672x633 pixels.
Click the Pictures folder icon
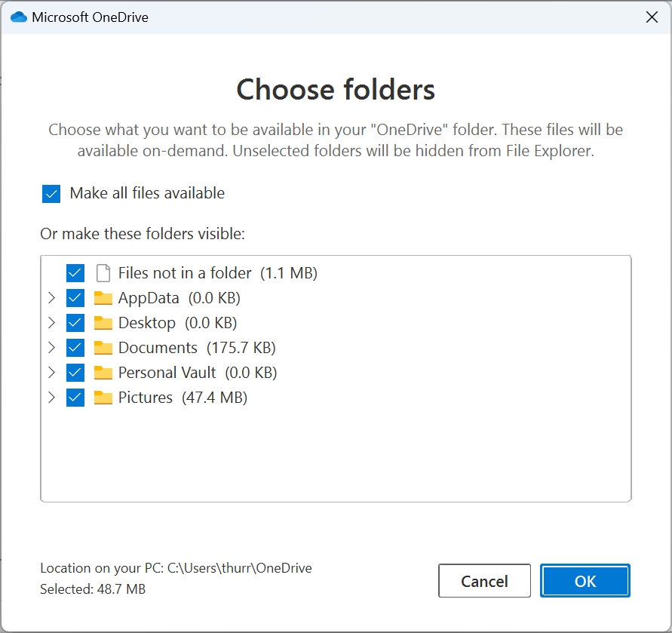[x=103, y=398]
